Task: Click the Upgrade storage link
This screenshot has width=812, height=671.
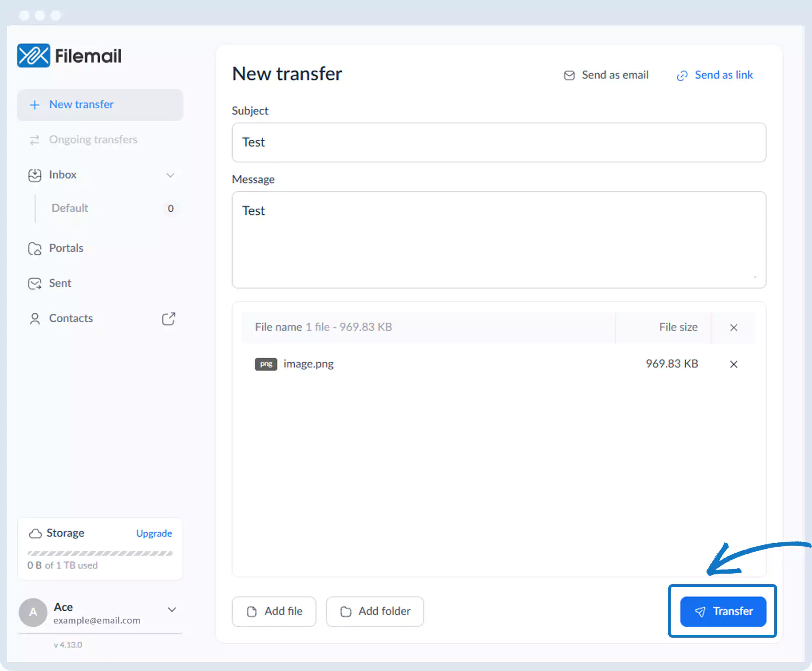Action: (x=154, y=533)
